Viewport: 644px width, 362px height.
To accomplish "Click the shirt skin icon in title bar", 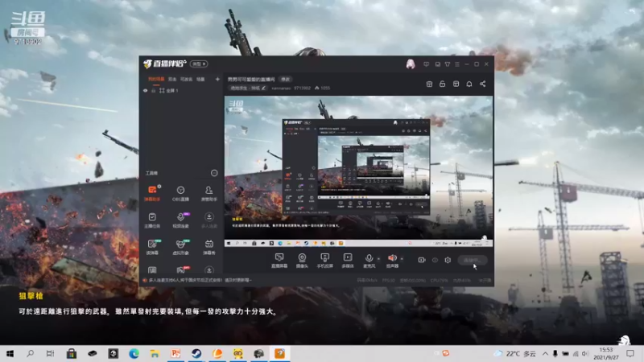I will point(448,64).
